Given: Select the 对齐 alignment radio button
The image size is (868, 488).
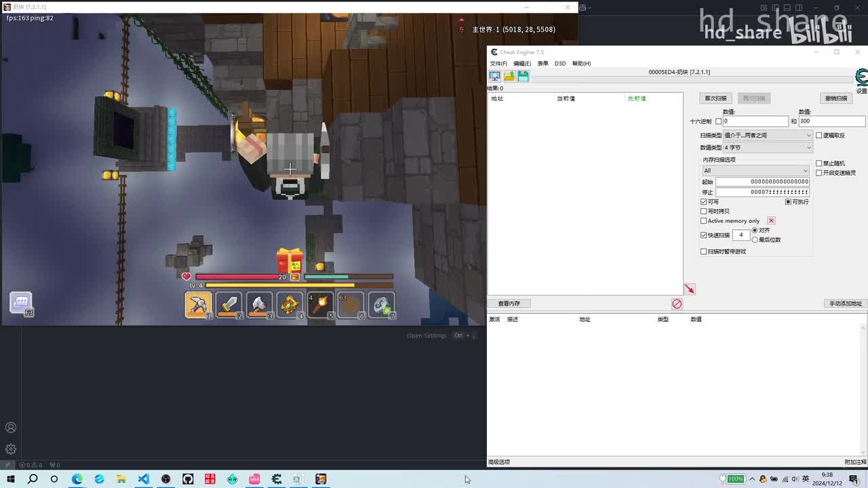Looking at the screenshot, I should point(755,230).
